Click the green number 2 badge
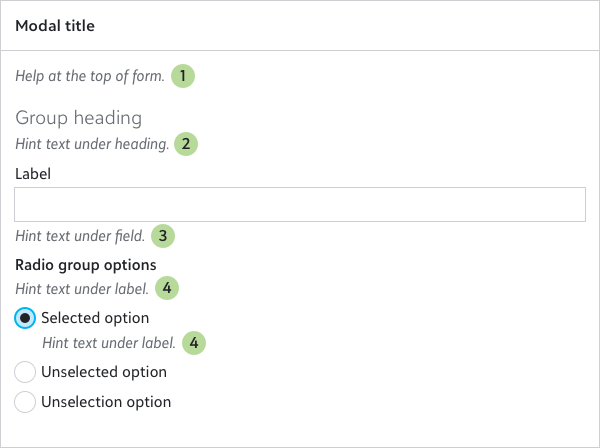This screenshot has width=600, height=448. (186, 144)
